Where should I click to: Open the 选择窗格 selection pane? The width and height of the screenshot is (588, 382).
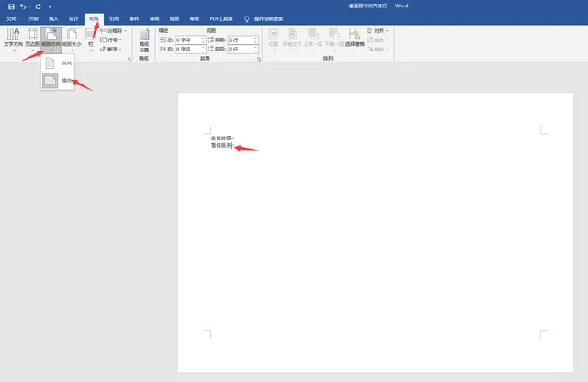[355, 39]
